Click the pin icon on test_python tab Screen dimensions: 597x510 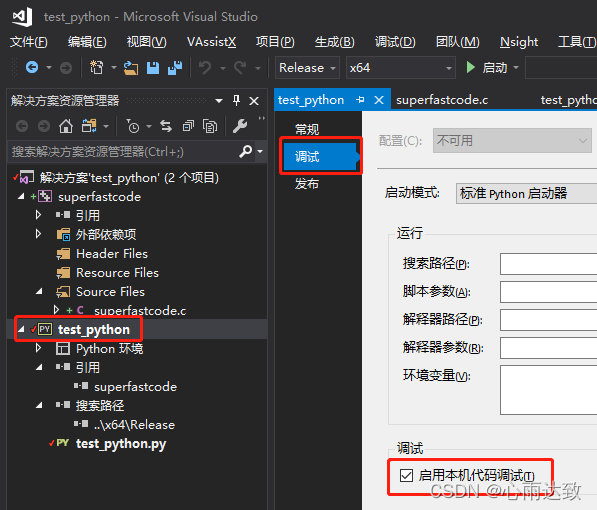coord(360,100)
